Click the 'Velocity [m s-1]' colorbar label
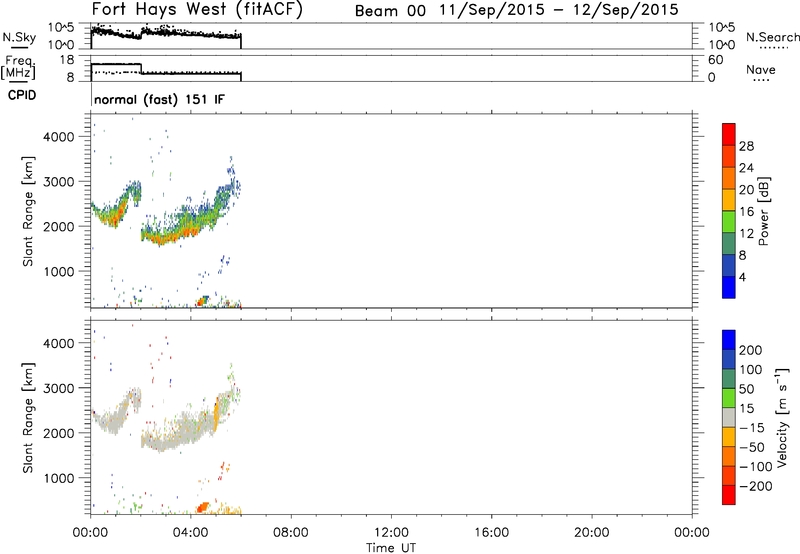Viewport: 800px width, 554px height. (781, 417)
